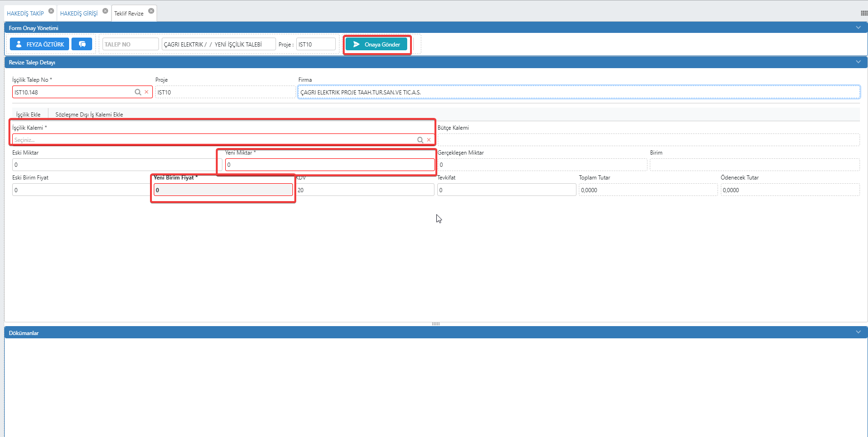Clear İşçilik Kalemi with red X icon
Viewport: 868px width, 437px height.
pyautogui.click(x=429, y=140)
